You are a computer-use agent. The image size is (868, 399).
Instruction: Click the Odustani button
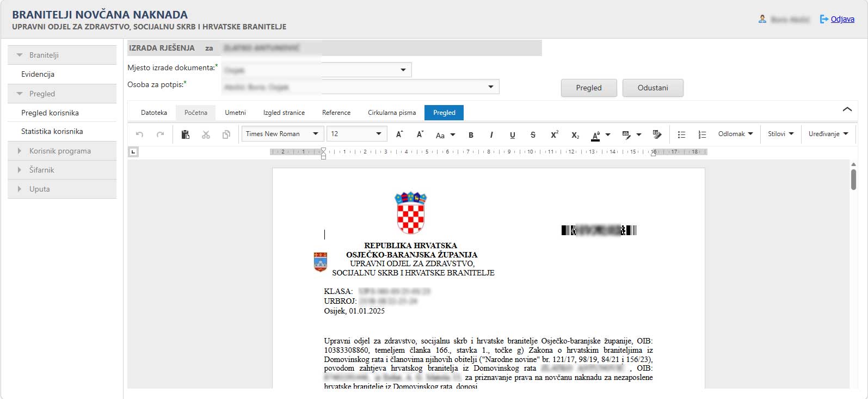click(x=652, y=88)
